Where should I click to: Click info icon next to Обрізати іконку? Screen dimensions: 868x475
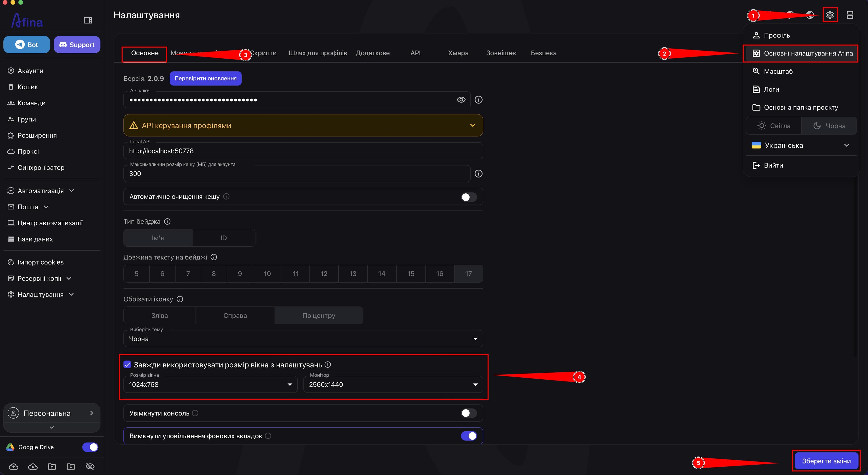point(180,299)
